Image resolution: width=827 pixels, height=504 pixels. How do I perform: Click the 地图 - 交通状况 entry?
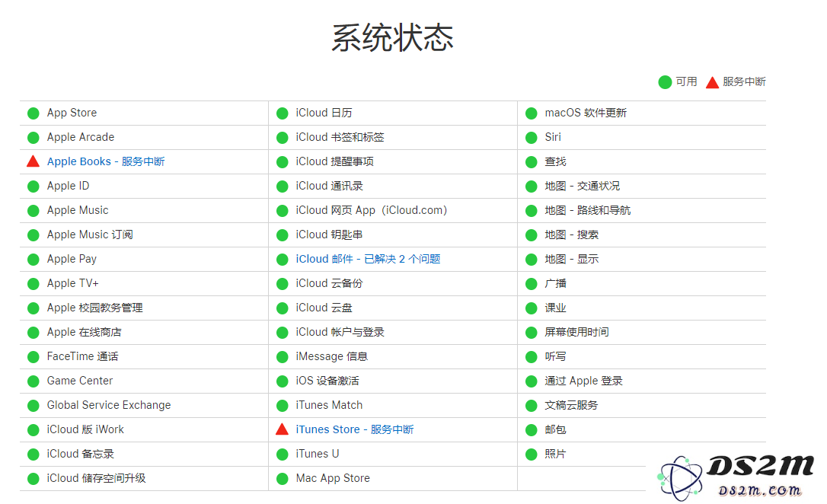coord(583,186)
